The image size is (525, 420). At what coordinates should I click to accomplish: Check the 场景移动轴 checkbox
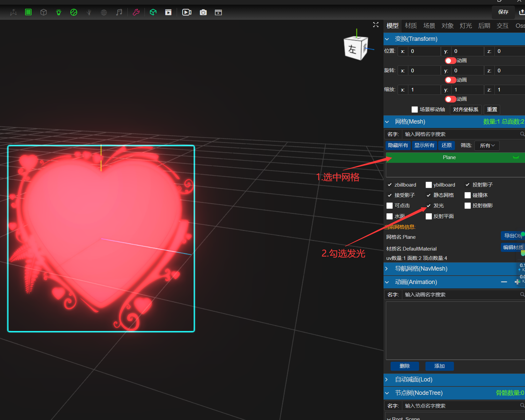click(414, 110)
